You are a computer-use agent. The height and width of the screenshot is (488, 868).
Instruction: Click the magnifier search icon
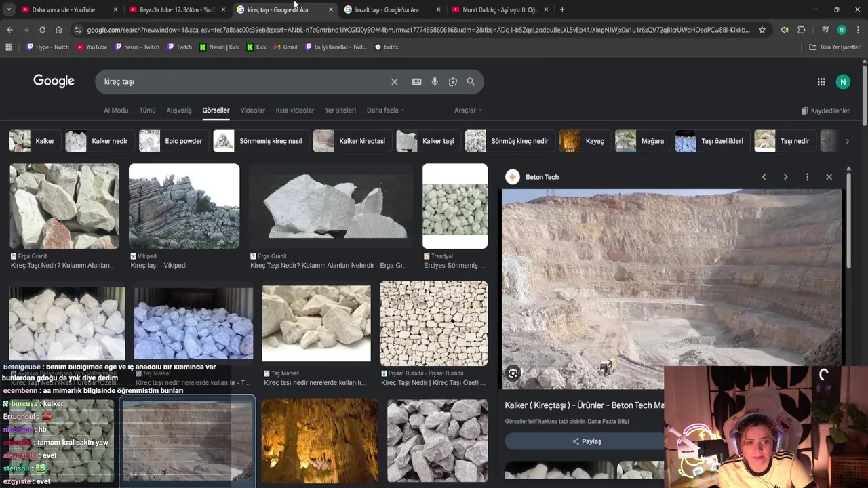click(471, 82)
